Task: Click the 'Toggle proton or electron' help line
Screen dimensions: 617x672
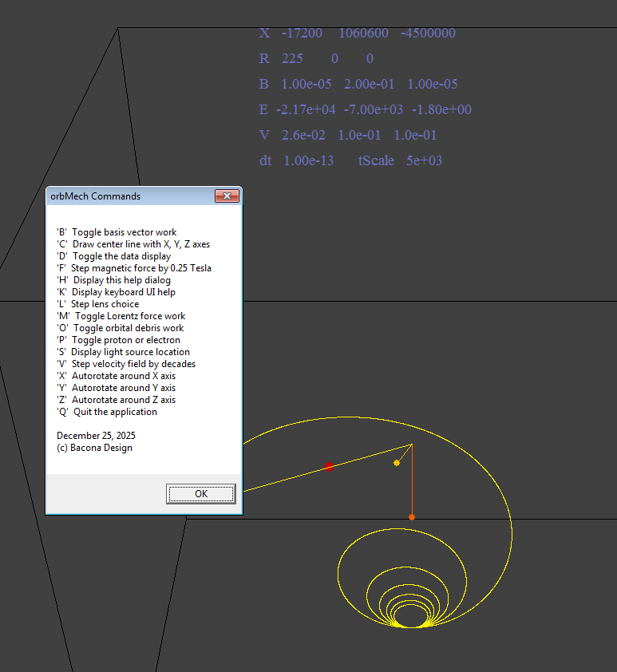Action: [118, 340]
